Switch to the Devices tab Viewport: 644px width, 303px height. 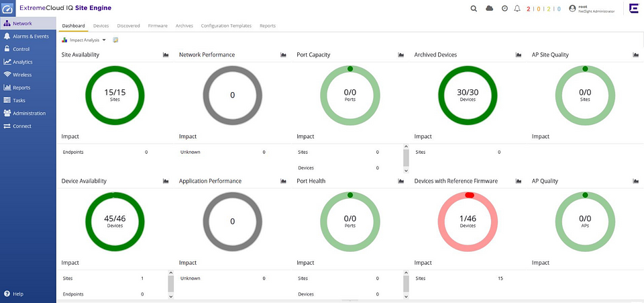pos(101,26)
